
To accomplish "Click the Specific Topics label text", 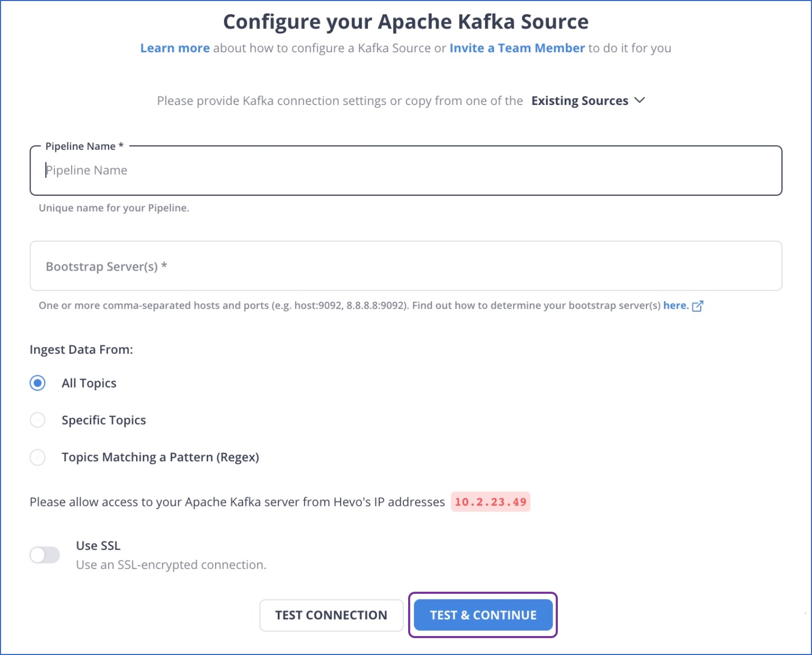I will click(104, 420).
